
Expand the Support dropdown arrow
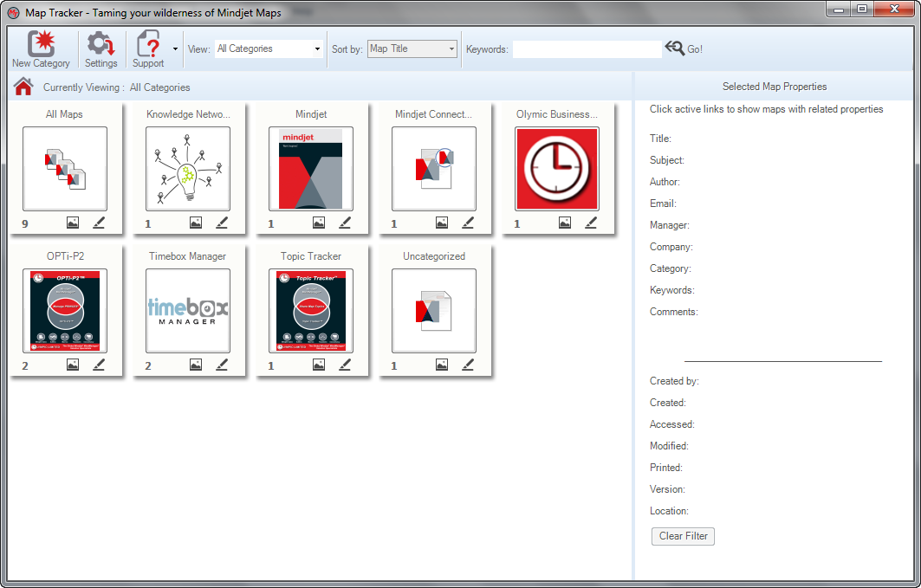[175, 49]
